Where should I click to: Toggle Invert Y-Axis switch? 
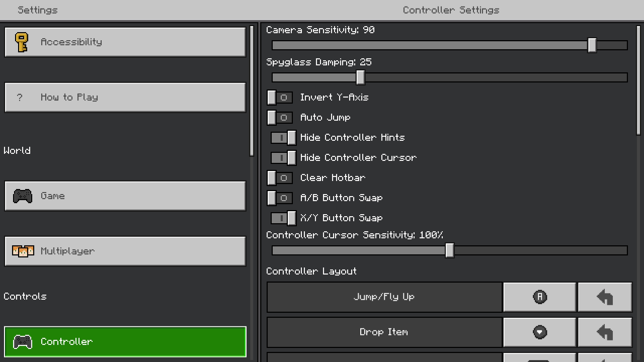(x=280, y=98)
